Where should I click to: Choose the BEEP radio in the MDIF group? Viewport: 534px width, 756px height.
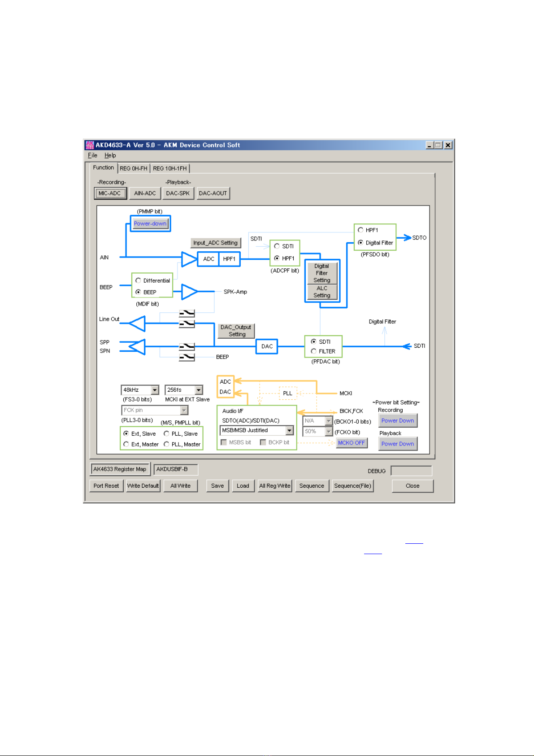tap(138, 292)
